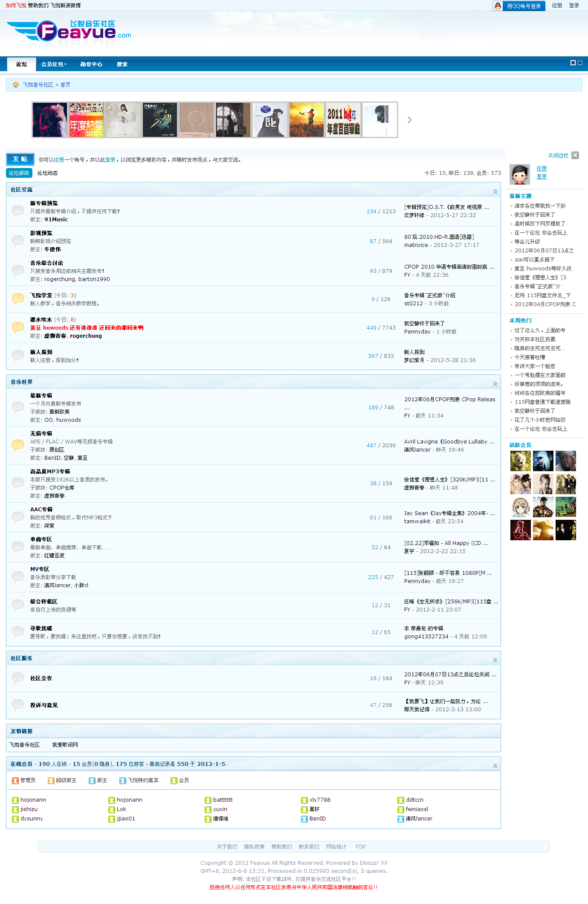Click the MV专区 forum bubble icon
This screenshot has width=588, height=904.
point(18,577)
